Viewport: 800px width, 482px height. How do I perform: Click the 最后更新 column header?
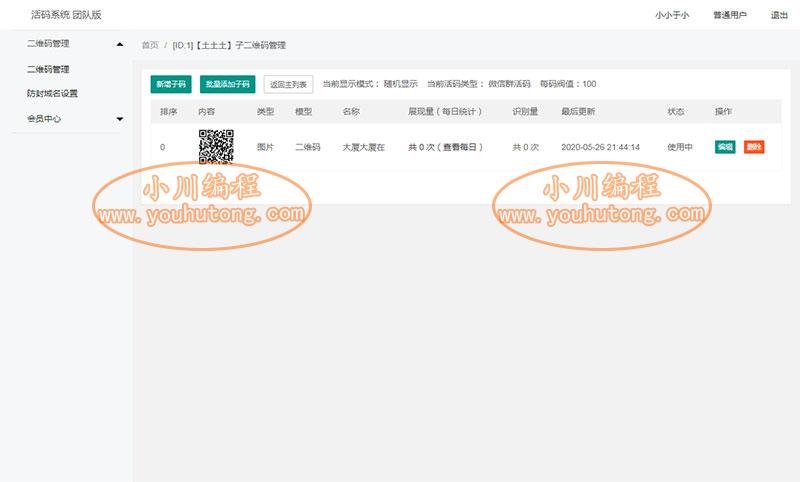tap(578, 111)
